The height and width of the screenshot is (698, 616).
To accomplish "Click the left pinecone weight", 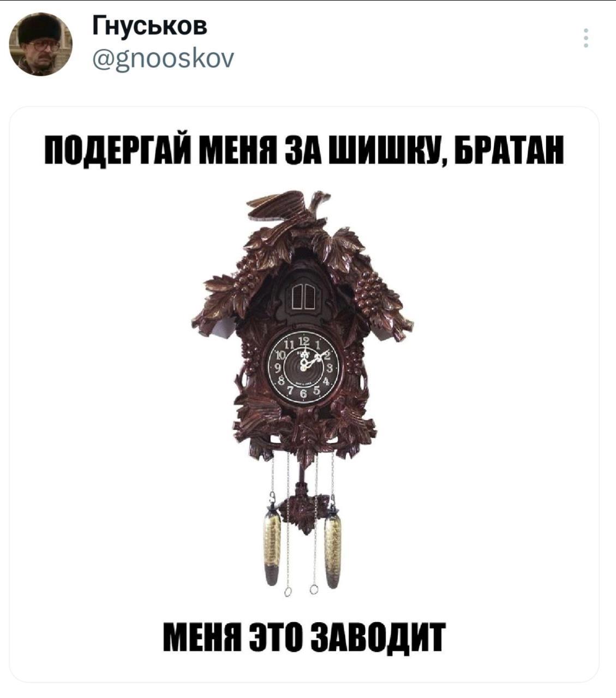I will (272, 546).
